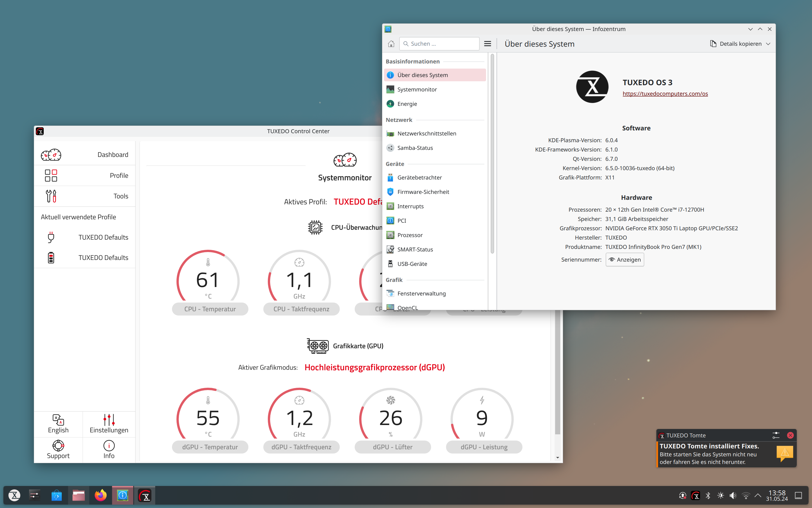Image resolution: width=812 pixels, height=508 pixels.
Task: Open Energie in Infozentrum sidebar
Action: tap(435, 104)
